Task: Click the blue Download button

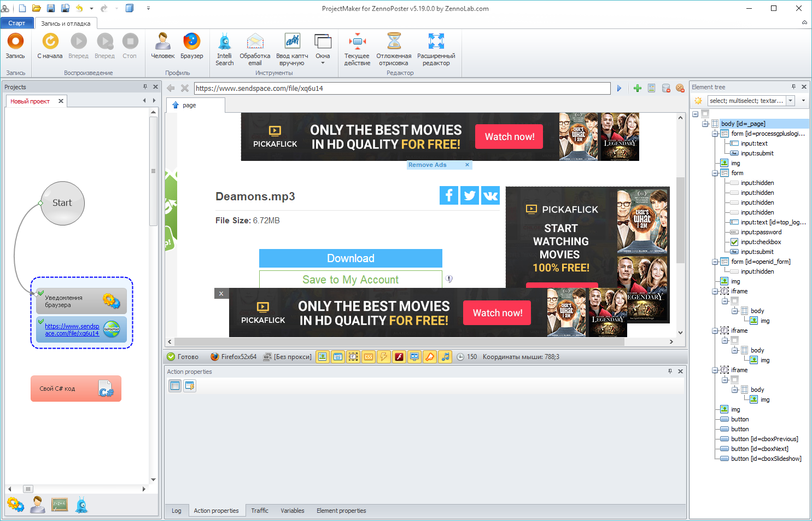Action: pyautogui.click(x=350, y=258)
